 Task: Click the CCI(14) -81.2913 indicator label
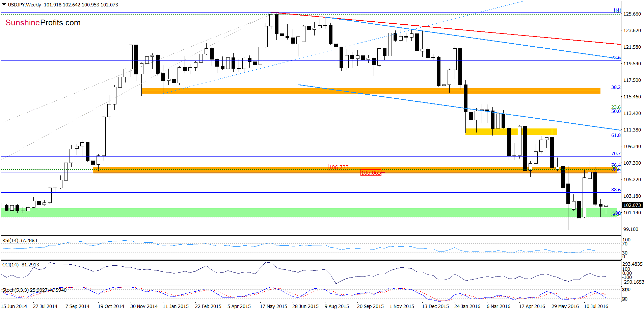(x=21, y=265)
